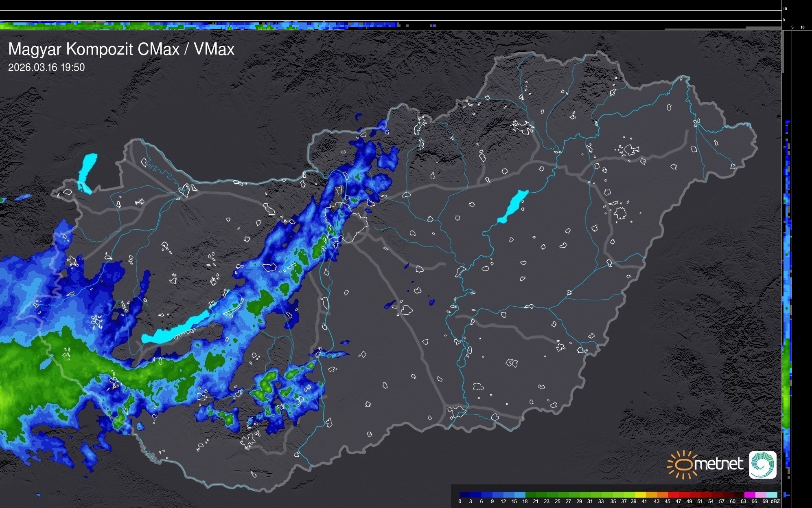Image resolution: width=812 pixels, height=508 pixels.
Task: Click the orange 43 dBZ legend swatch
Action: pyautogui.click(x=662, y=495)
